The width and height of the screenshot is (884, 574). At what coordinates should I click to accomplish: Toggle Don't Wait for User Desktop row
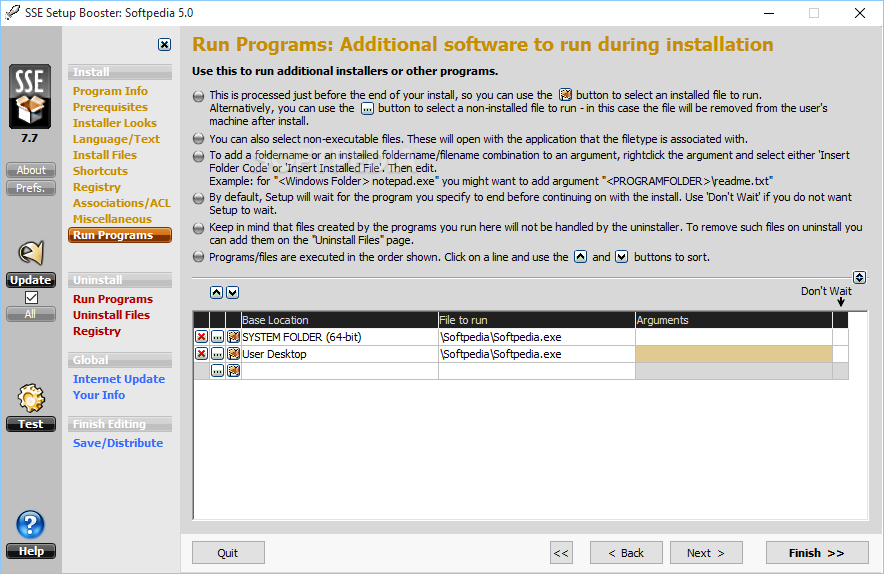click(840, 354)
